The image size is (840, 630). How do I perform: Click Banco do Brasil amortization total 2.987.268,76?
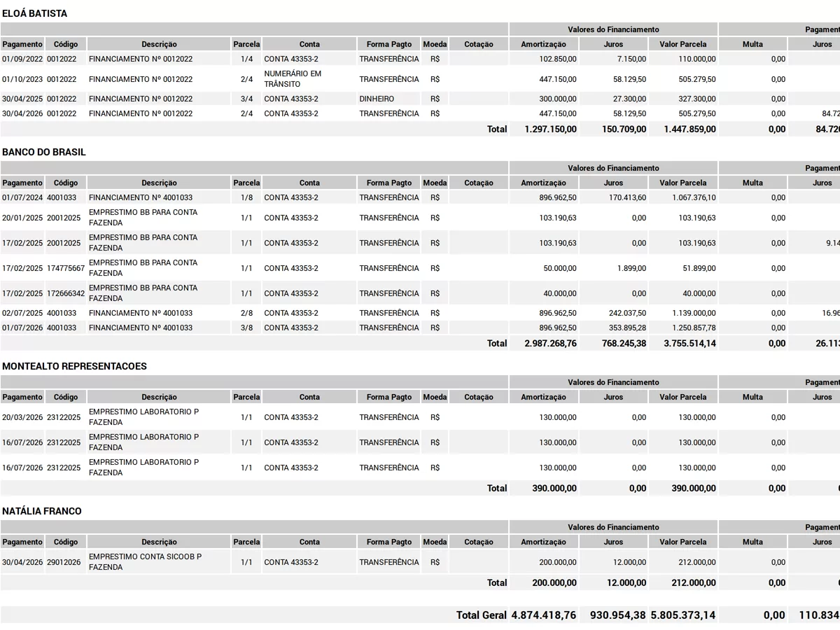click(x=551, y=343)
